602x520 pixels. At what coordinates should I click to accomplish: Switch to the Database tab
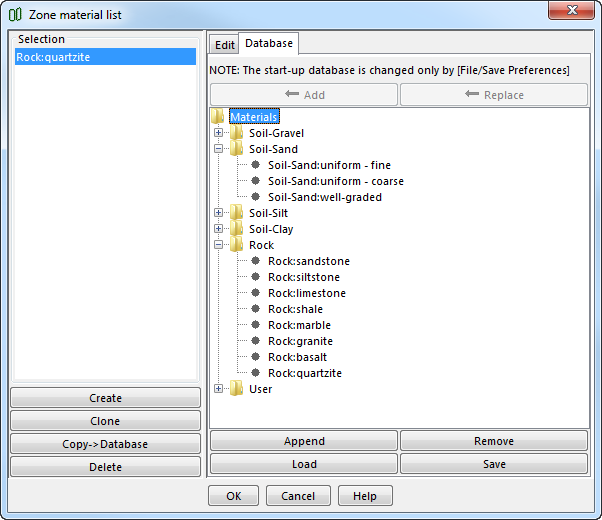269,43
